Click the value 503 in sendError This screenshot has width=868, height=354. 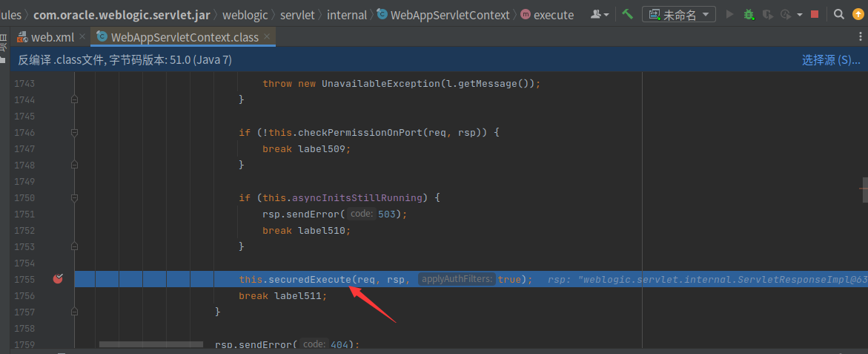pos(387,214)
